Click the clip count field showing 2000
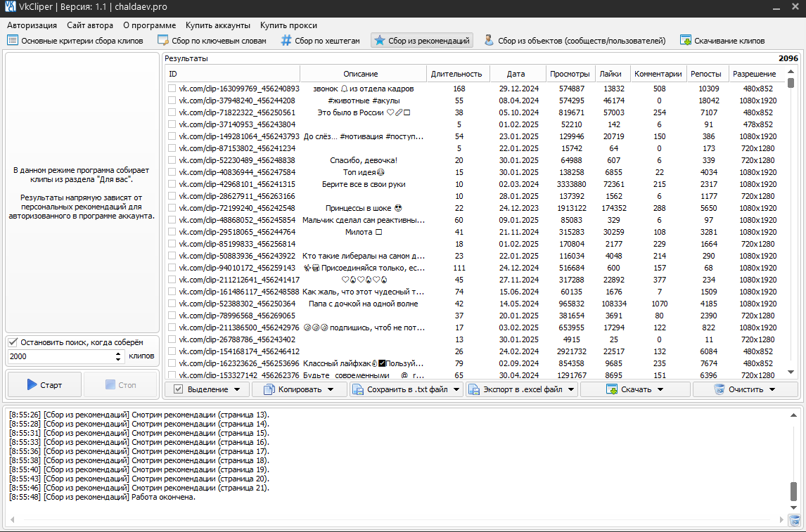Image resolution: width=806 pixels, height=532 pixels. tap(60, 356)
